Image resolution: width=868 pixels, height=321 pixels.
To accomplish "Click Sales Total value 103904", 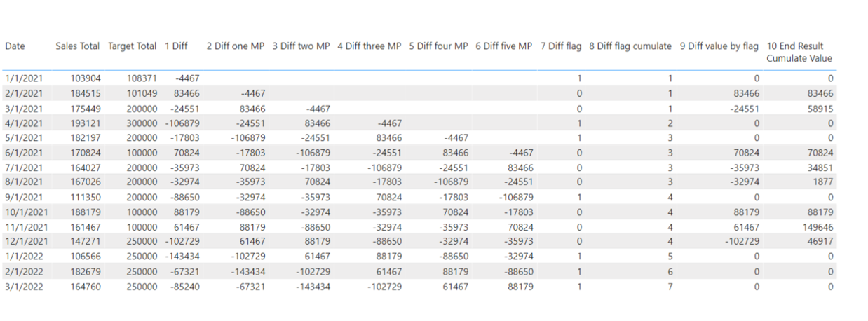I will pyautogui.click(x=85, y=78).
